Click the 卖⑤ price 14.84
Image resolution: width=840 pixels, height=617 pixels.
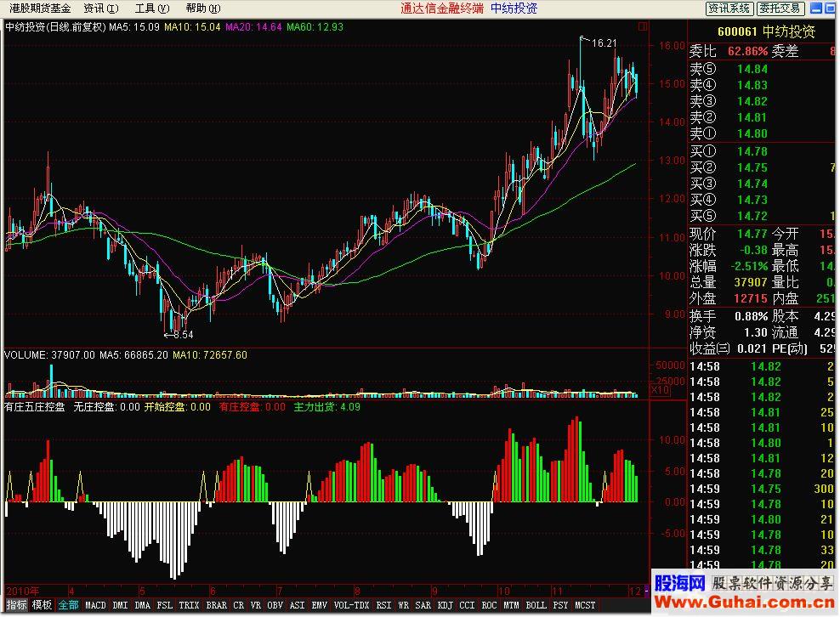pos(752,69)
